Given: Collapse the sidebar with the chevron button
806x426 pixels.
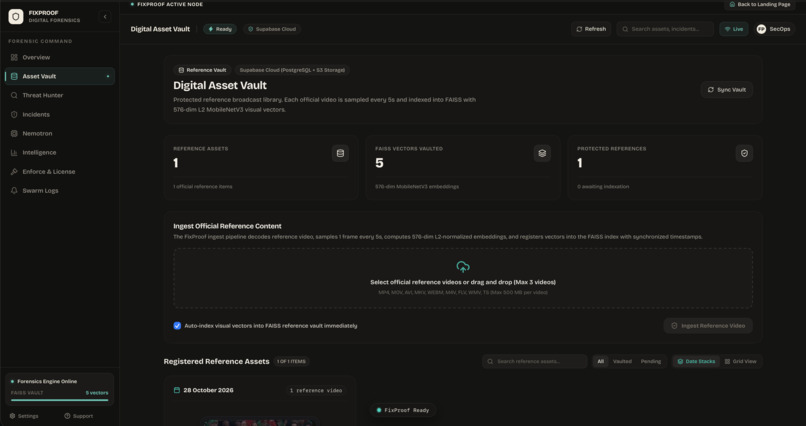Looking at the screenshot, I should click(x=105, y=16).
